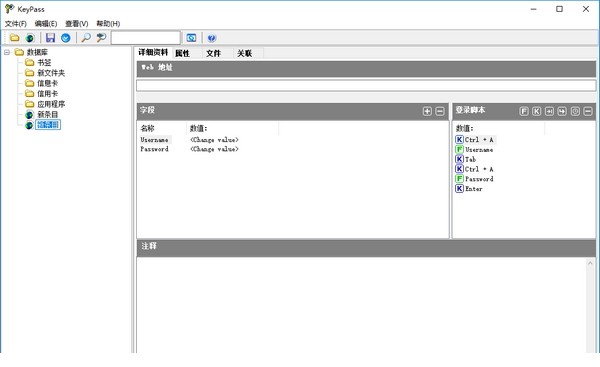Click the second magnifier find-next icon
Screen dimensions: 600x367
tap(101, 38)
